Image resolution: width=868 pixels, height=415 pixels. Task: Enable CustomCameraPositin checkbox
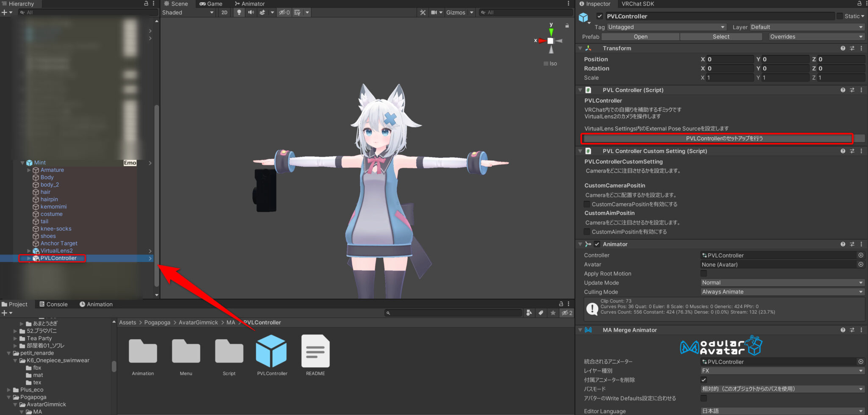click(587, 204)
